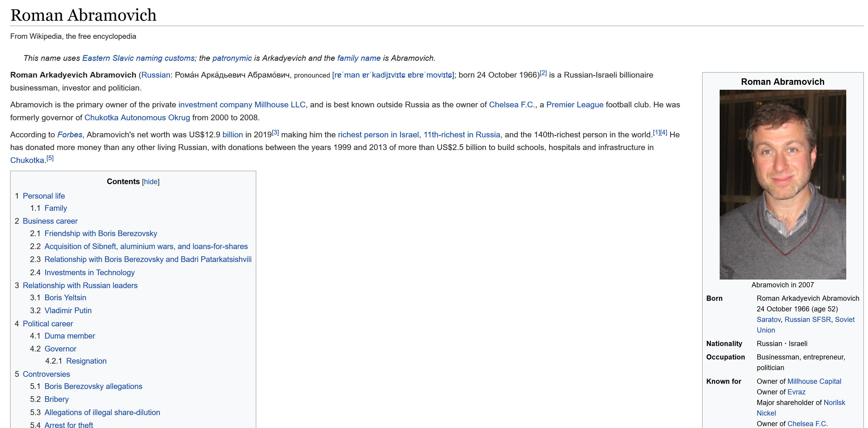Jump to citation reference [5]
The width and height of the screenshot is (868, 428).
pyautogui.click(x=50, y=158)
